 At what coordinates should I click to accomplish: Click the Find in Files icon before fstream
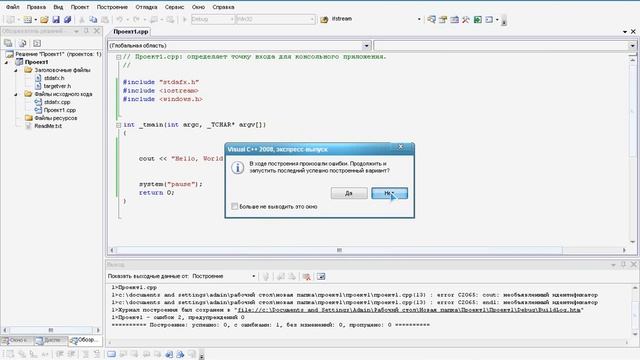tap(324, 19)
